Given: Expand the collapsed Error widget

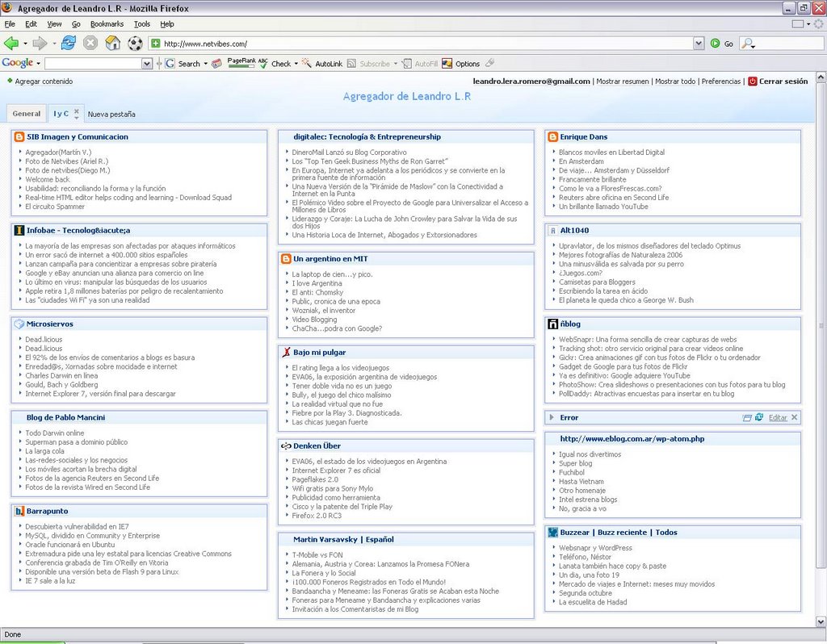Looking at the screenshot, I should (x=552, y=417).
